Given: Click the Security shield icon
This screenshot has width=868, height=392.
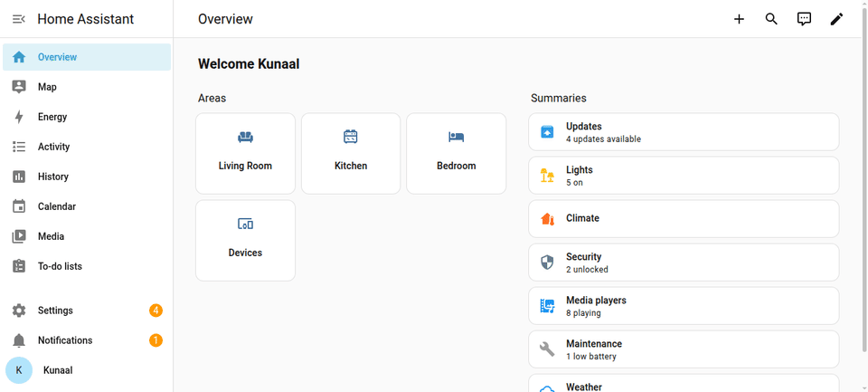Looking at the screenshot, I should [x=547, y=263].
